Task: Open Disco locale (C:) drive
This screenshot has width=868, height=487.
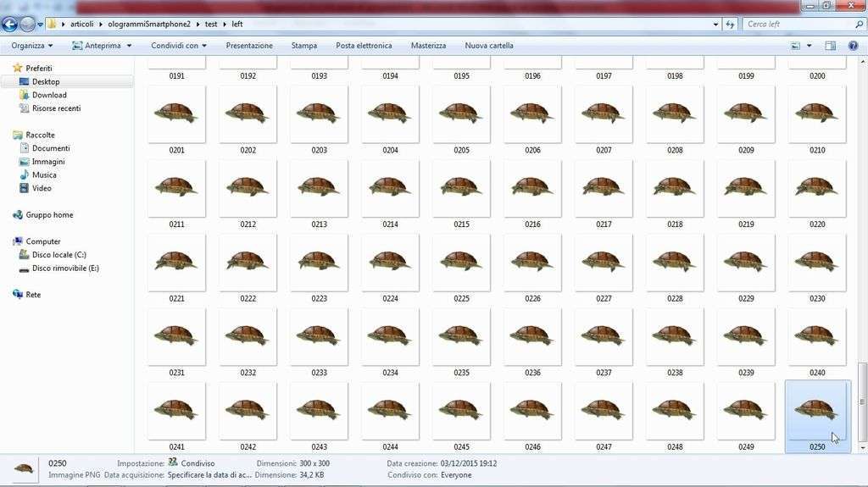Action: [x=58, y=255]
